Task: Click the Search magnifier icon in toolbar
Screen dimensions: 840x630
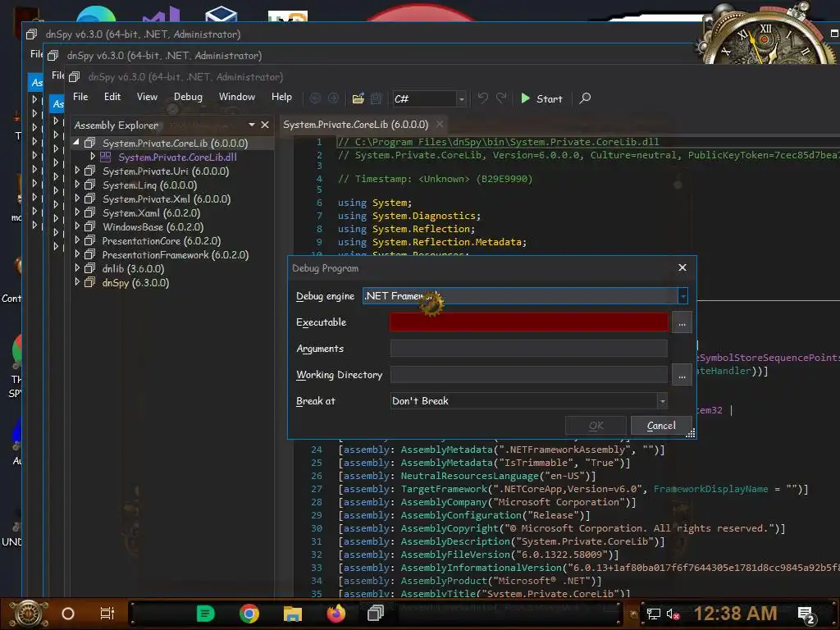Action: click(x=585, y=98)
